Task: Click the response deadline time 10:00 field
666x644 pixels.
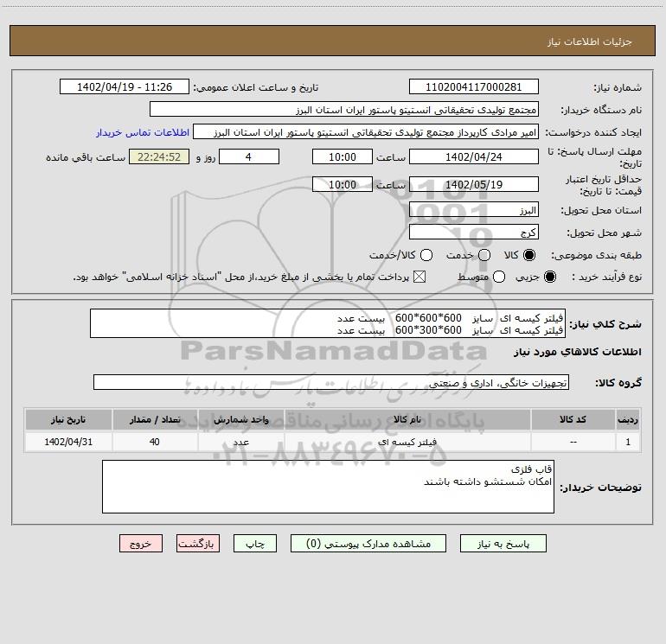Action: [x=343, y=156]
